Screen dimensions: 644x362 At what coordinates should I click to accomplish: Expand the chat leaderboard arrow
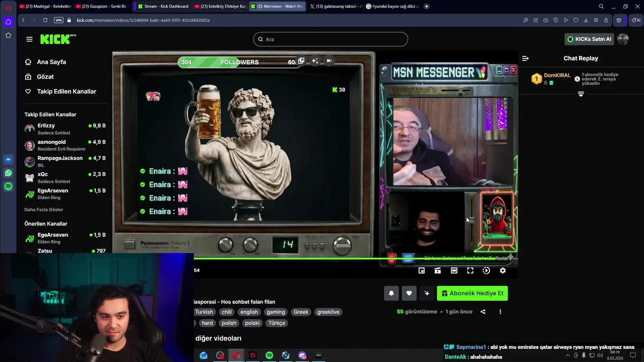point(581,94)
